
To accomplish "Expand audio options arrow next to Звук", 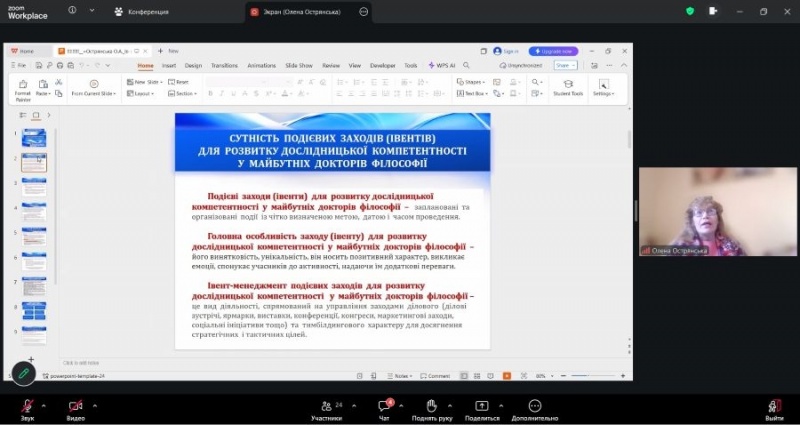I will point(43,403).
